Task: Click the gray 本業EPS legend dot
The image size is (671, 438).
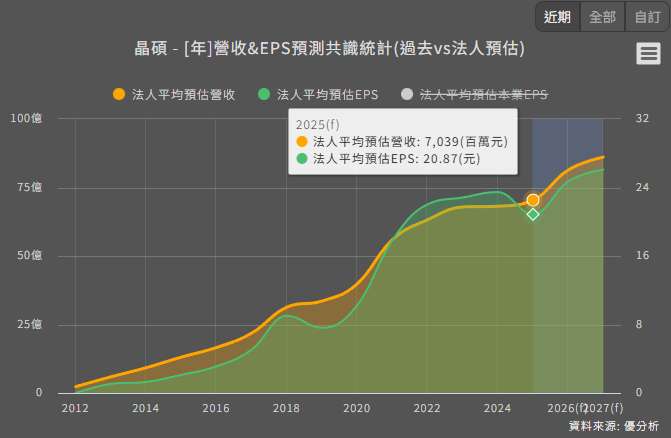Action: tap(407, 94)
